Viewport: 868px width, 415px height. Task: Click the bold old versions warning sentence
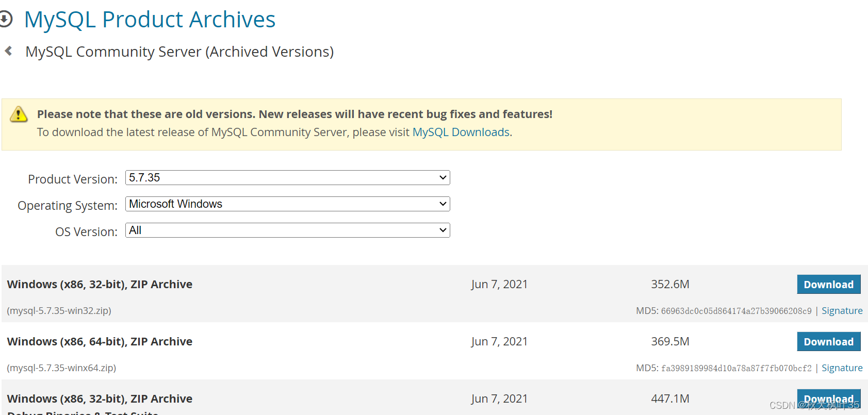tap(294, 114)
